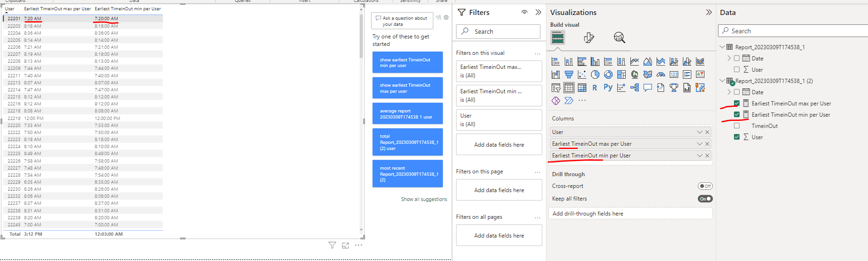868x261 pixels.
Task: Expand Date hierarchy in second report table
Action: point(729,92)
